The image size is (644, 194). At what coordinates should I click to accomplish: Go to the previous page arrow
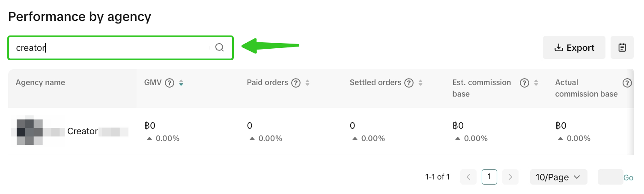468,177
